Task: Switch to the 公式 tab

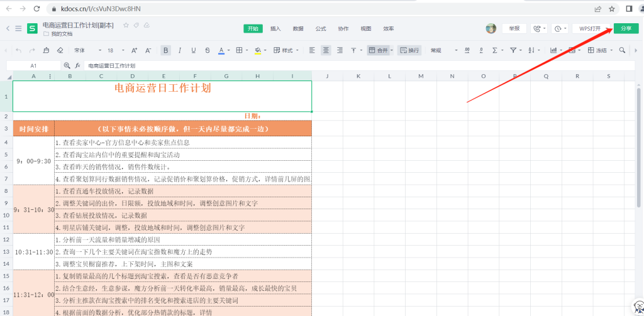Action: [321, 29]
